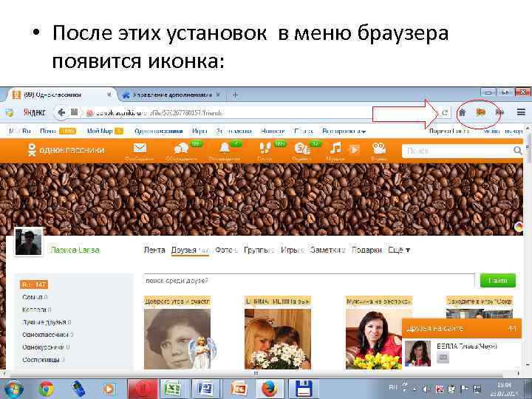
Task: Click the Одноклассники site logo
Action: pos(66,150)
